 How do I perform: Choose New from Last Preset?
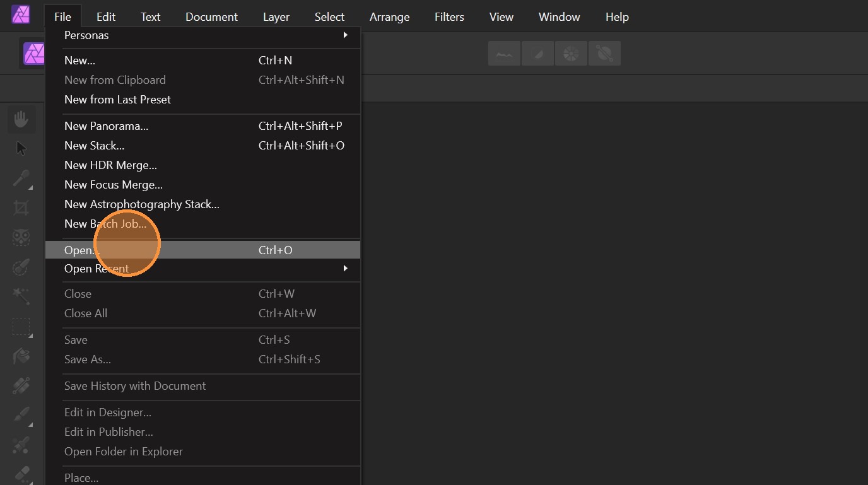pyautogui.click(x=203, y=100)
